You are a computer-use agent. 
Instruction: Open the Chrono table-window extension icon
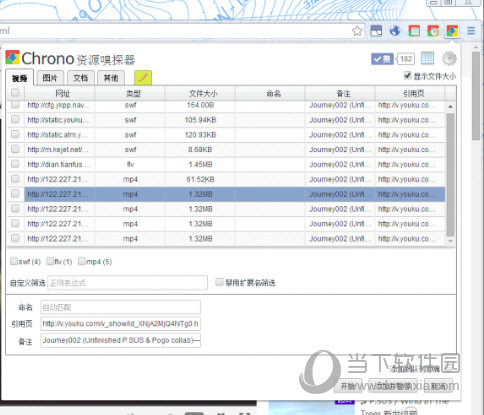[414, 31]
